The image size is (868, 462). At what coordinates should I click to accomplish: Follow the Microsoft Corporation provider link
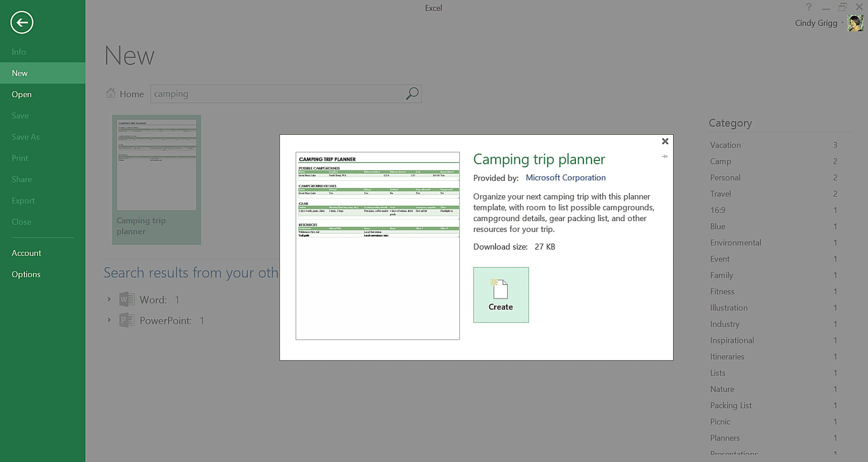point(565,178)
